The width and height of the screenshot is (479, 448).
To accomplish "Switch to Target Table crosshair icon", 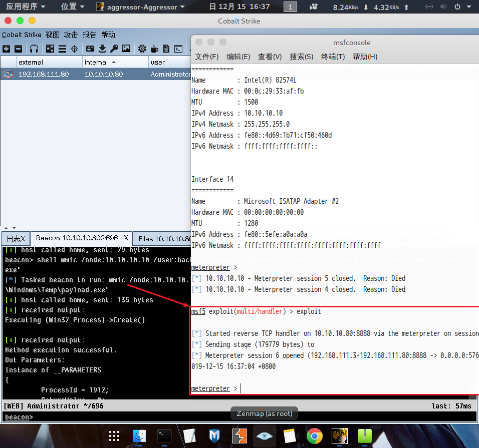I will click(x=74, y=49).
